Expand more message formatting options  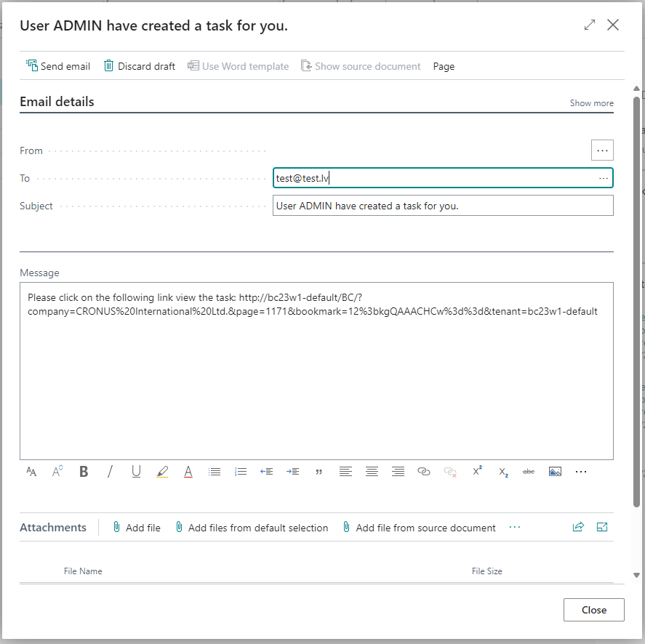[581, 472]
